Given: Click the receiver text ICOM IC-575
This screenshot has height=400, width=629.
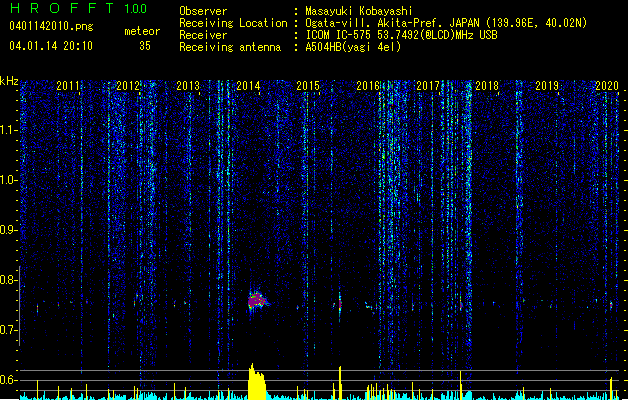Looking at the screenshot, I should pos(340,35).
